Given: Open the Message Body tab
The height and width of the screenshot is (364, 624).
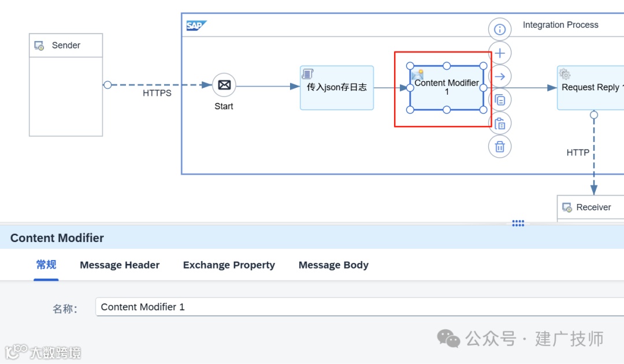Looking at the screenshot, I should [333, 265].
